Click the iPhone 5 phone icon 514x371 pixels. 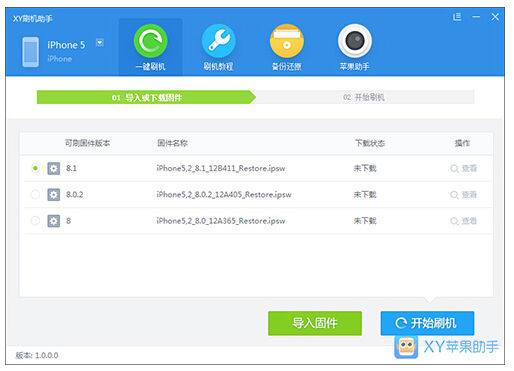[30, 52]
